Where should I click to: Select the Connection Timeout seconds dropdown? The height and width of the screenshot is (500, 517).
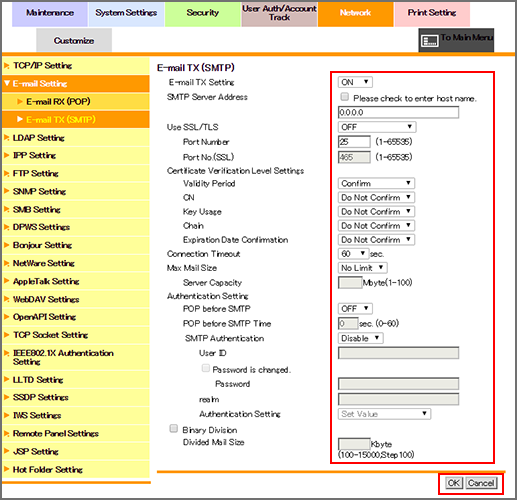point(353,254)
